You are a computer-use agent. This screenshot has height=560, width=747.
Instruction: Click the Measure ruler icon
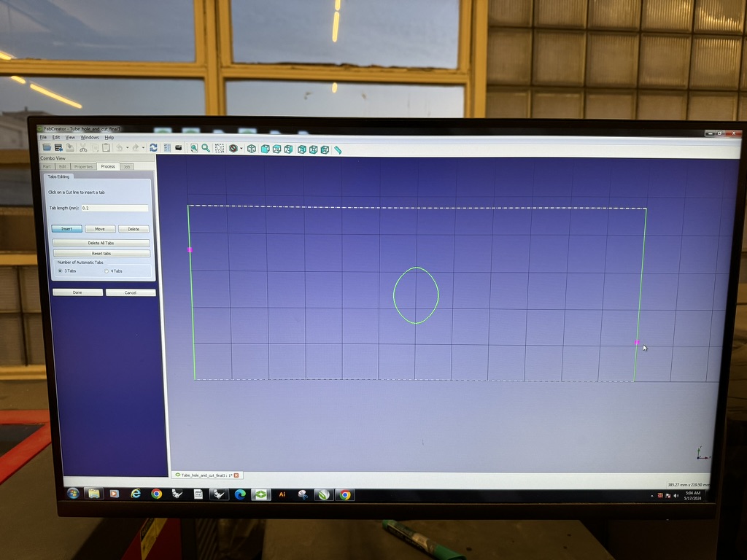(338, 150)
